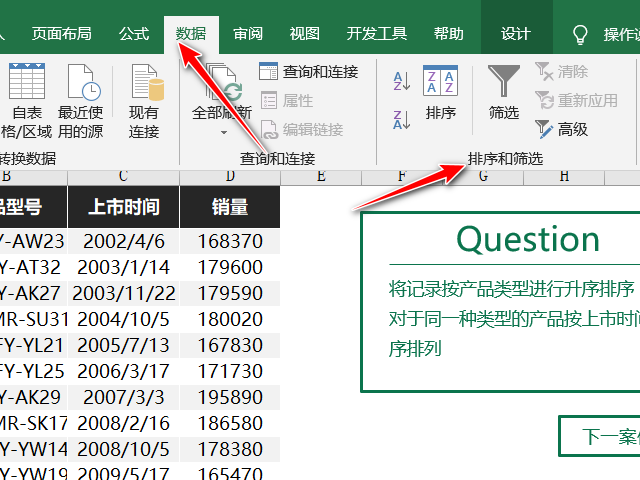Select the sales cell 168370
This screenshot has width=640, height=480.
point(230,241)
